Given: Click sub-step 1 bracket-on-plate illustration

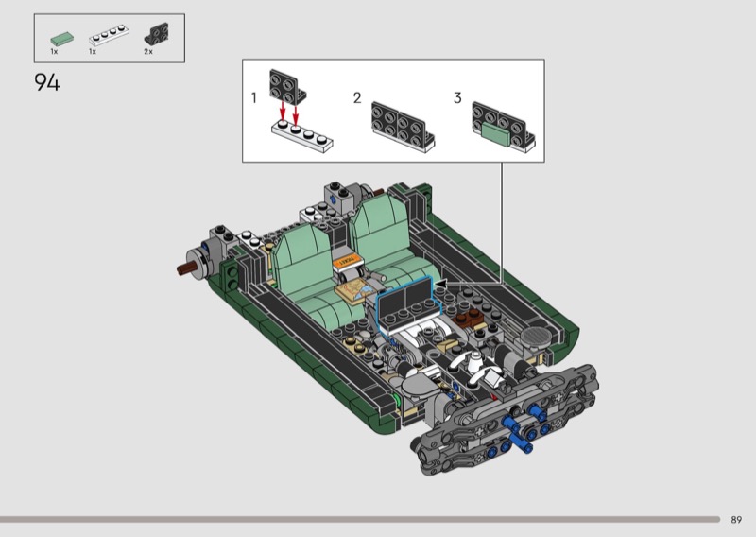Looking at the screenshot, I should (x=301, y=111).
